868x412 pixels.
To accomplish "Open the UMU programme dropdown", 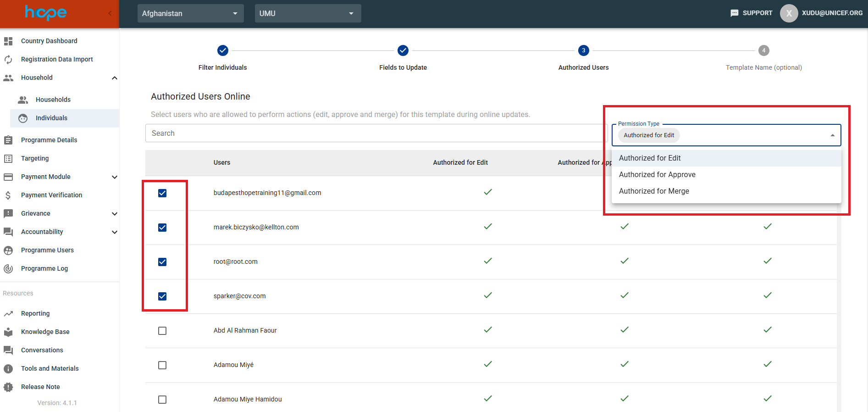I will (308, 14).
